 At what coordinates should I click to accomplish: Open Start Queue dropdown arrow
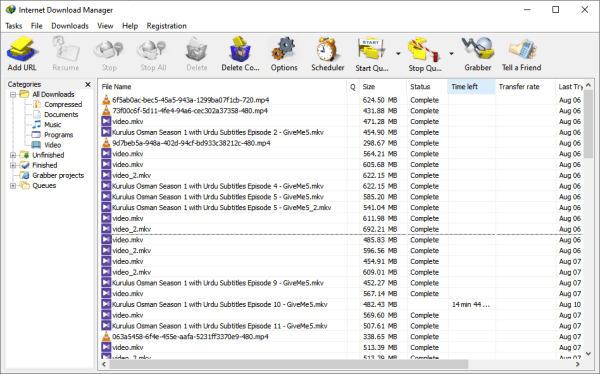[x=398, y=54]
